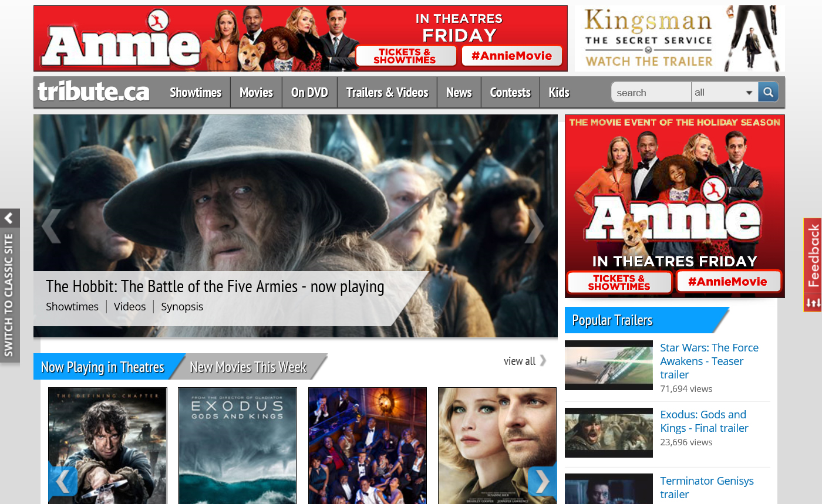
Task: Open Kingsman Watch the Trailer ad
Action: point(679,39)
